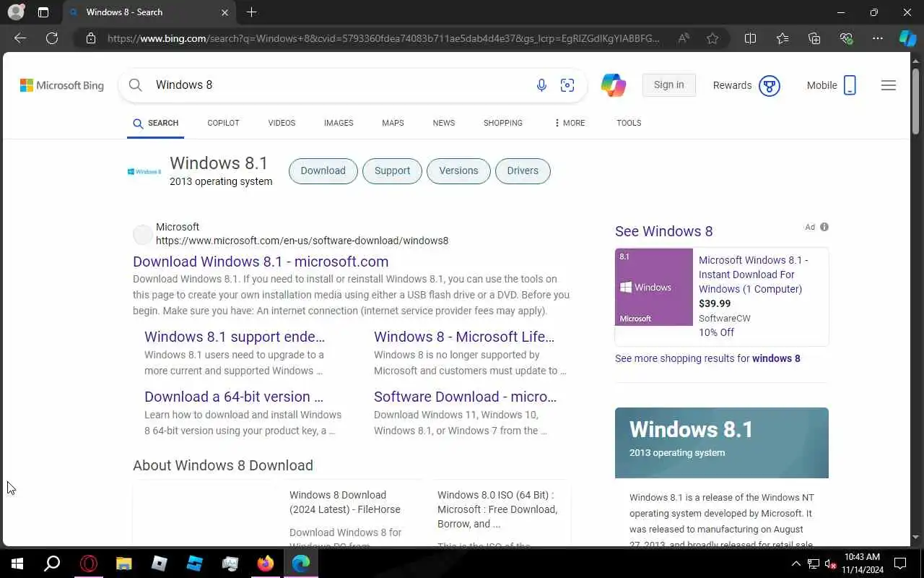Click the Mobile phone icon
Image resolution: width=924 pixels, height=578 pixels.
(850, 85)
